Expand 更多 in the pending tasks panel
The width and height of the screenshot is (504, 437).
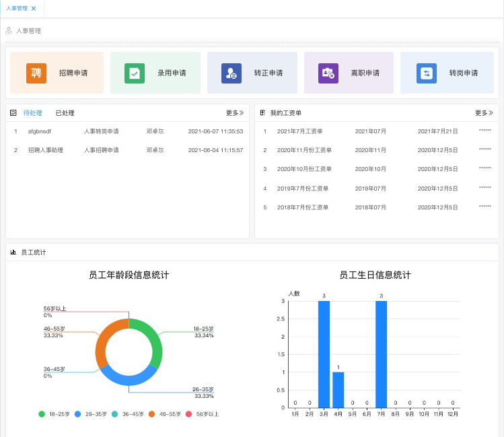click(x=235, y=113)
